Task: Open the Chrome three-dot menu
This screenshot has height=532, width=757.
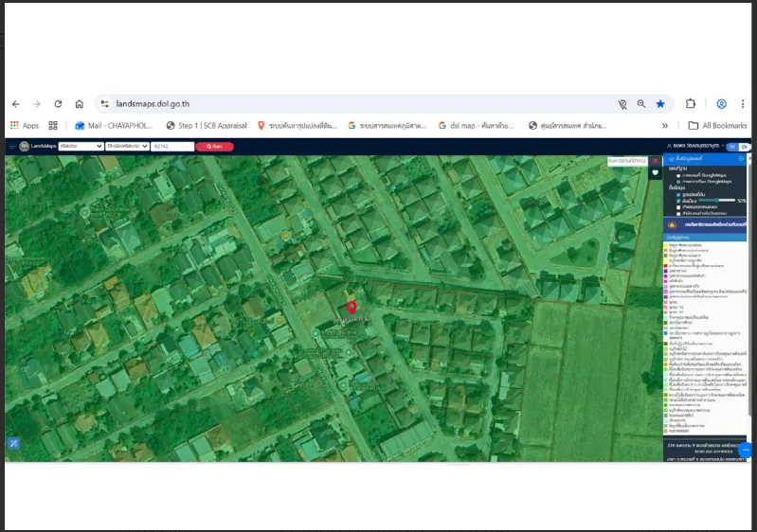Action: [743, 104]
